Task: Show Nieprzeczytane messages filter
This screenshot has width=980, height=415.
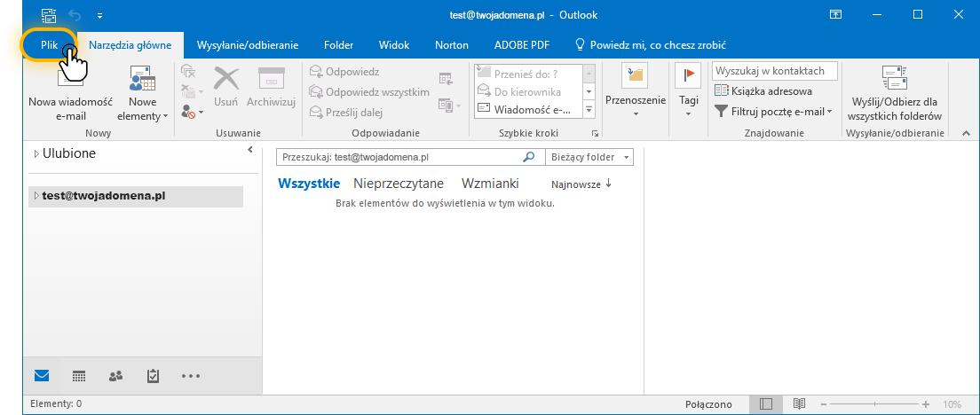Action: 399,184
